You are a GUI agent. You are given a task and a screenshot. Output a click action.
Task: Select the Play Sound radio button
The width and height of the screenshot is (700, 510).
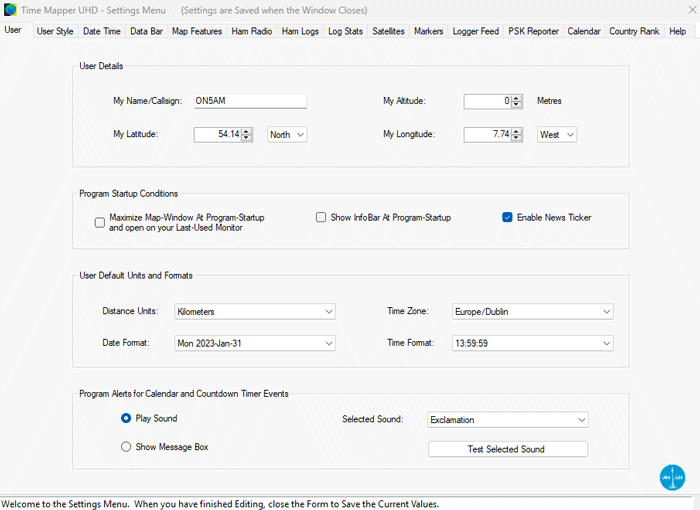pos(126,418)
